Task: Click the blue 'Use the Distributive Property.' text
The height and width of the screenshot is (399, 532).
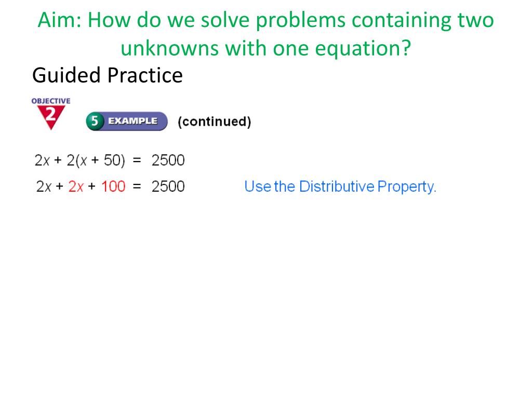Action: 340,187
